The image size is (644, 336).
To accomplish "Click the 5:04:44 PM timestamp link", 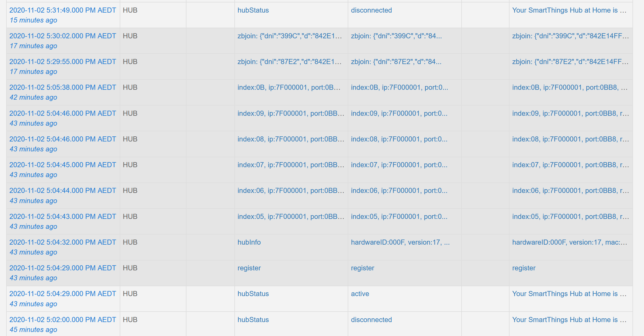I will (x=63, y=191).
